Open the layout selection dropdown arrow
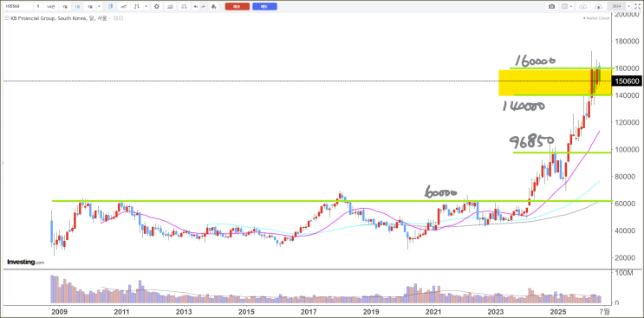 point(571,6)
